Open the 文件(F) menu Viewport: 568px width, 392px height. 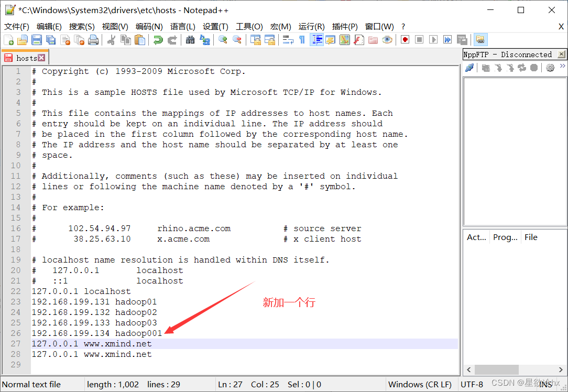tap(17, 26)
